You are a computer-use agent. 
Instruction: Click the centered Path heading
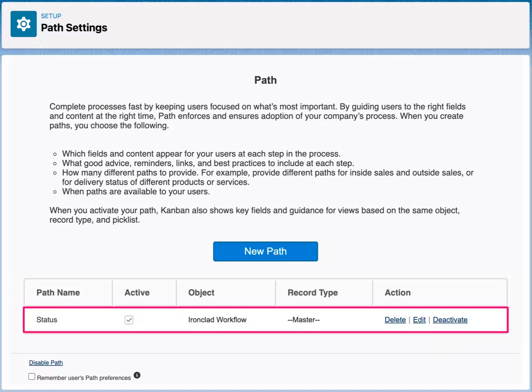pyautogui.click(x=265, y=80)
